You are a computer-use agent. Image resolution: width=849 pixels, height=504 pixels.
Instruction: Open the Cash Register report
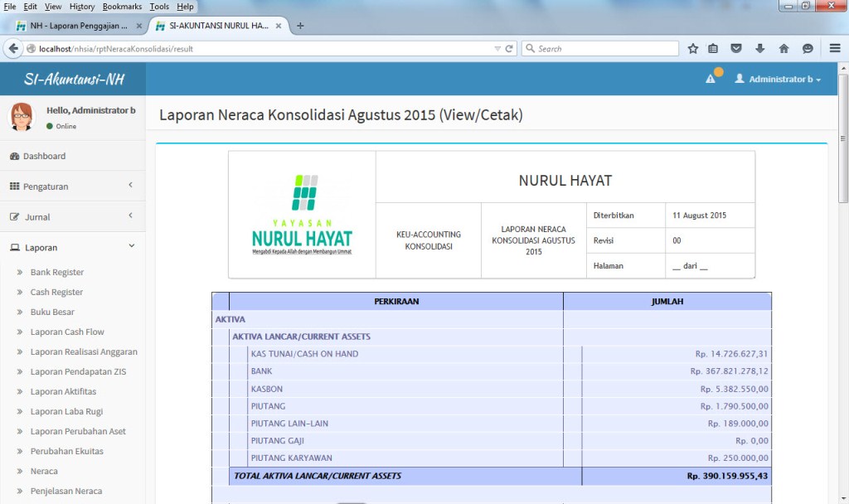coord(56,293)
